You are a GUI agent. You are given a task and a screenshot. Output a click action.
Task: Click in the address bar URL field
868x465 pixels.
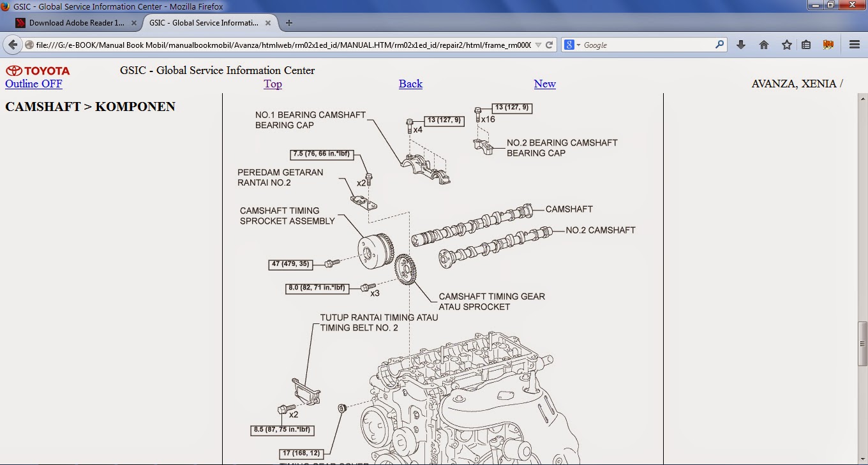283,45
